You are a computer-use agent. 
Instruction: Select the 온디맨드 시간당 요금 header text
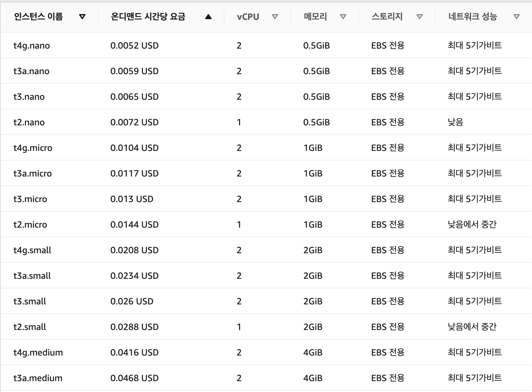click(x=148, y=17)
